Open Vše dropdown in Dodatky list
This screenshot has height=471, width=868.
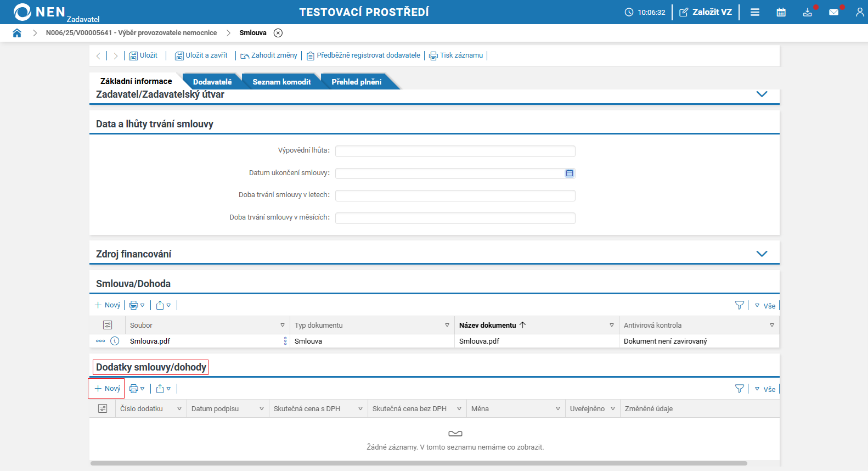765,389
